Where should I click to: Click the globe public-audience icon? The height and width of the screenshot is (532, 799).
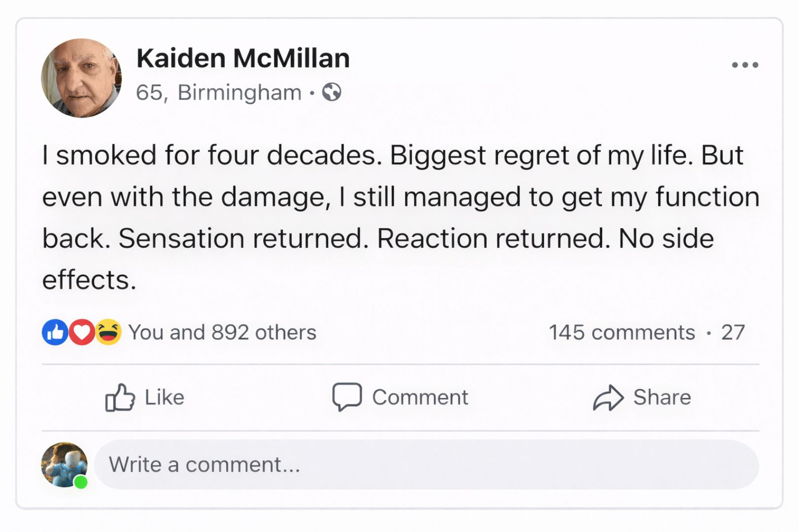[x=332, y=92]
